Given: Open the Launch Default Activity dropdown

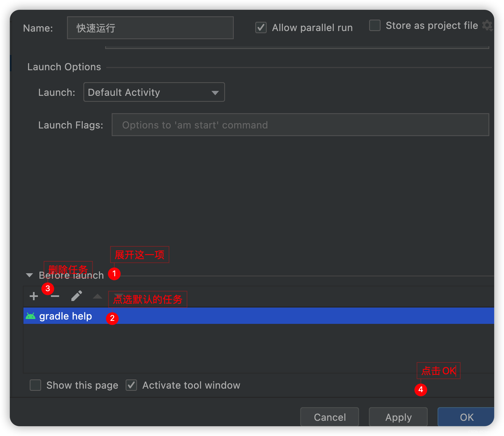Looking at the screenshot, I should (154, 92).
